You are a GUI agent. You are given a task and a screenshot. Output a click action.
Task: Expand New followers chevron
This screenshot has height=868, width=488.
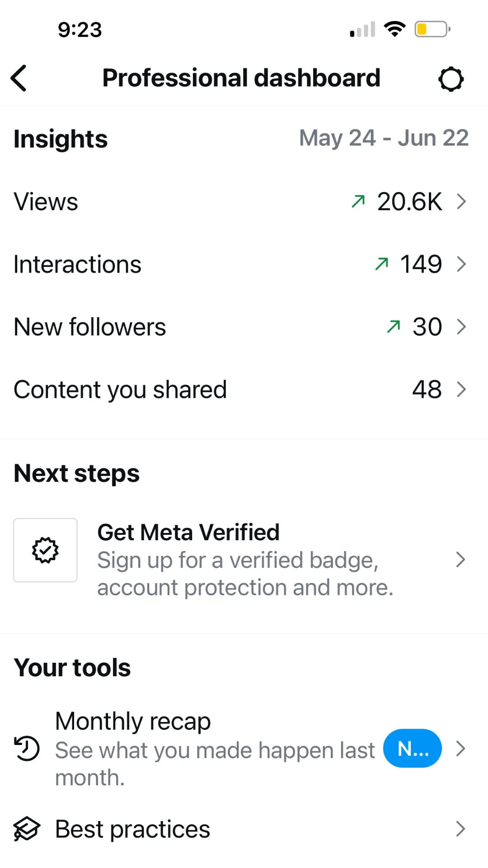click(461, 326)
